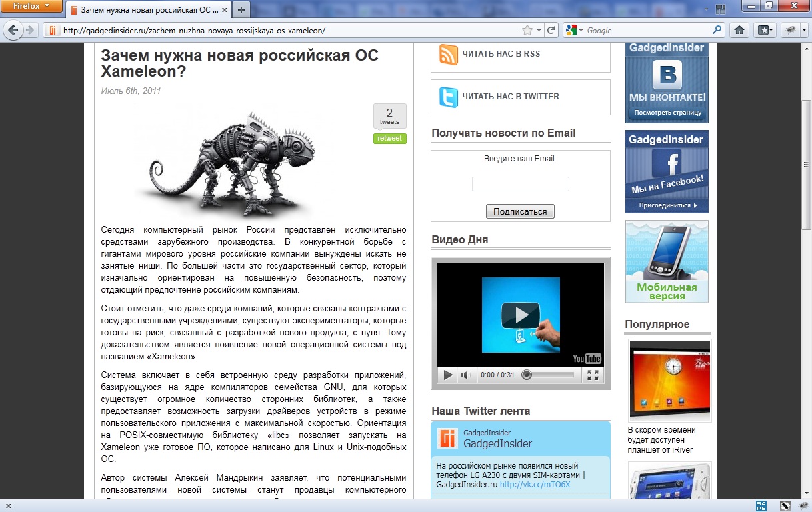812x512 pixels.
Task: Bookmark this page with the star icon
Action: point(527,31)
